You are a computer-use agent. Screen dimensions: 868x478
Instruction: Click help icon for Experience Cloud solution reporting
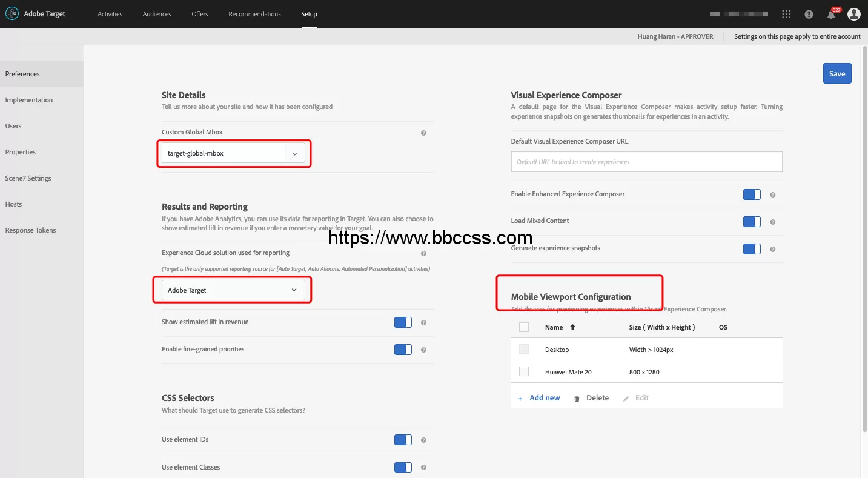click(x=423, y=253)
